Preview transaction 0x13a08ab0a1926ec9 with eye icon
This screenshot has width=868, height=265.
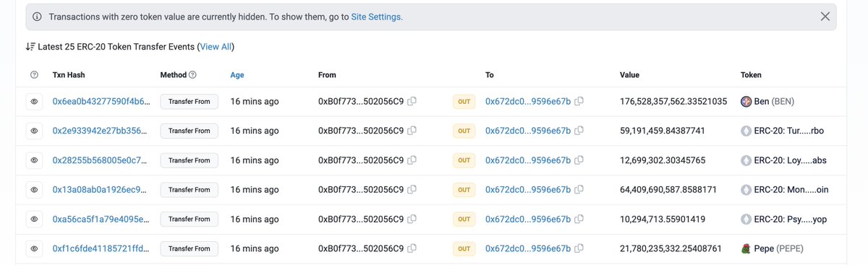34,190
